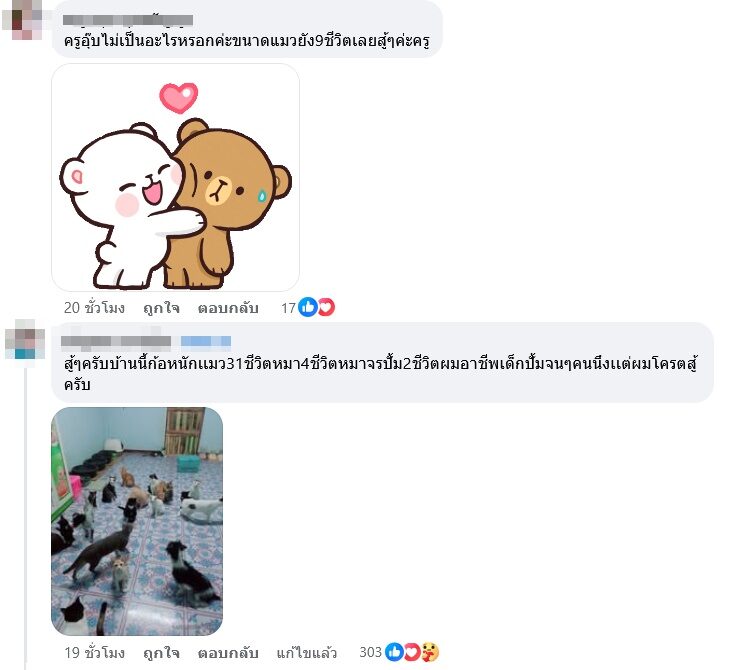
Task: Open the photo of cats on tiled floor
Action: coord(137,521)
